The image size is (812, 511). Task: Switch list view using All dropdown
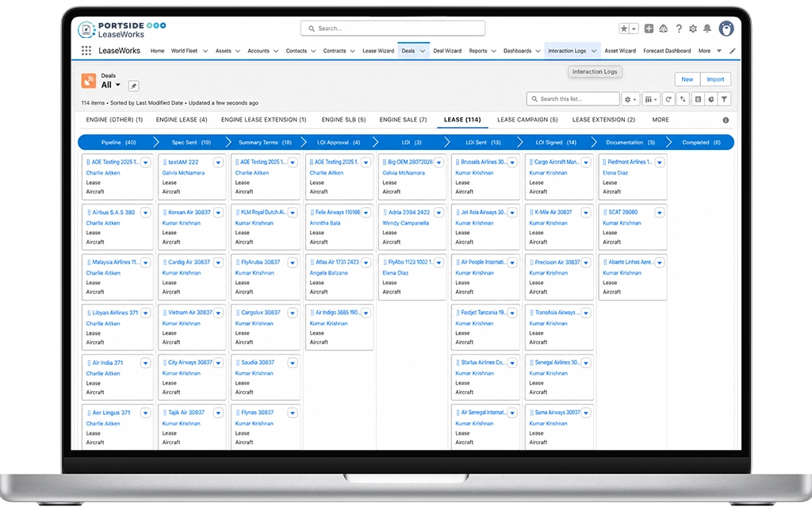pyautogui.click(x=111, y=85)
